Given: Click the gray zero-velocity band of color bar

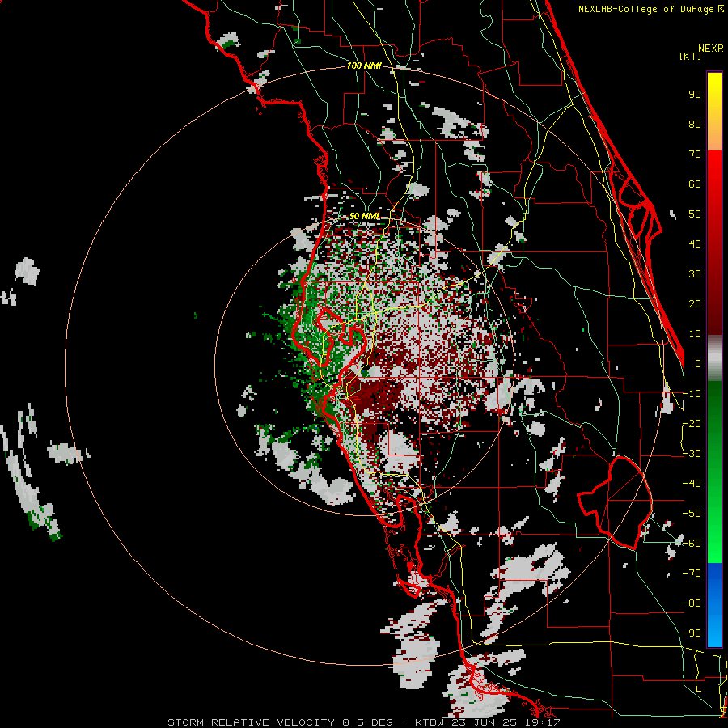Looking at the screenshot, I should 714,358.
